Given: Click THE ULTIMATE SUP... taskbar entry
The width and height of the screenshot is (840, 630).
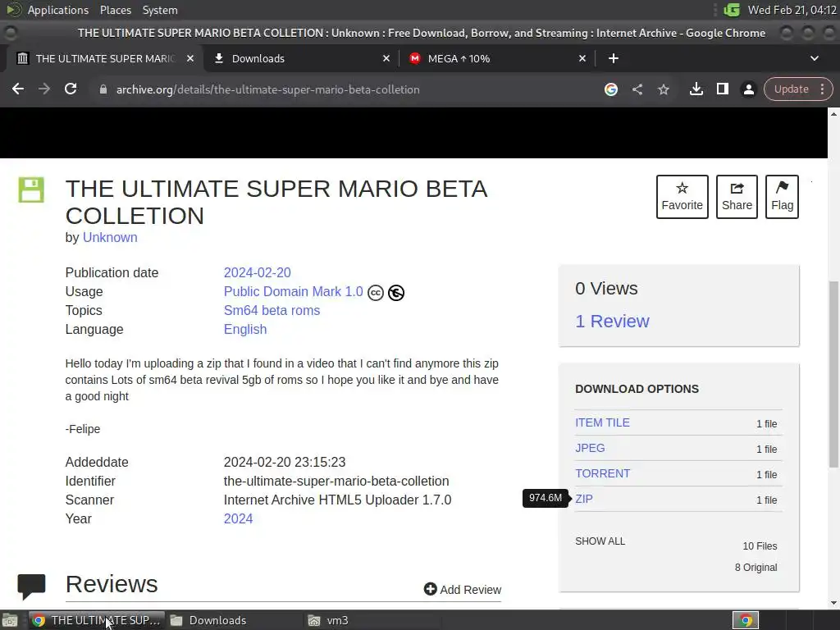Looking at the screenshot, I should [x=97, y=620].
